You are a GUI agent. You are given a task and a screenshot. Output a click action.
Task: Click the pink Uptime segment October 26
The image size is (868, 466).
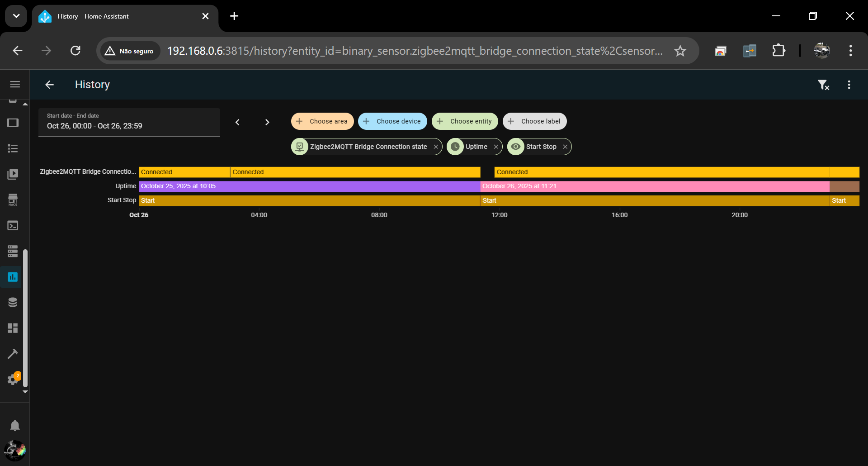(655, 186)
